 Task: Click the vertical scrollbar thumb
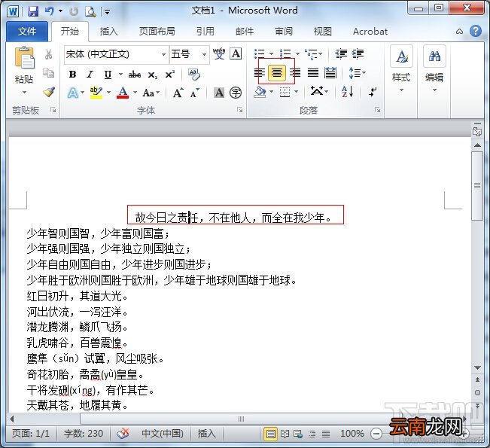click(x=477, y=186)
